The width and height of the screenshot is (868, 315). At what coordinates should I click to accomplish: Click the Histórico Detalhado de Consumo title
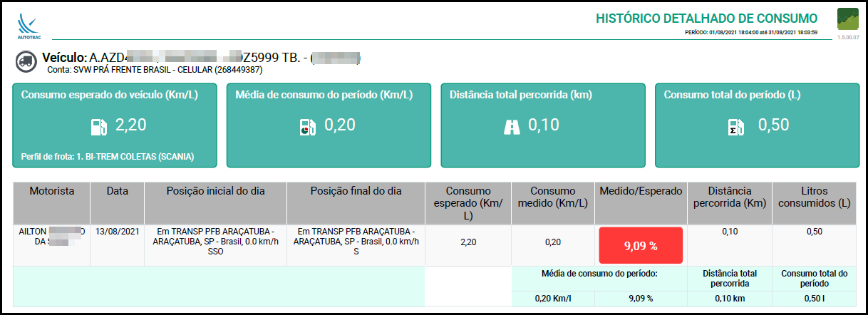[x=706, y=18]
